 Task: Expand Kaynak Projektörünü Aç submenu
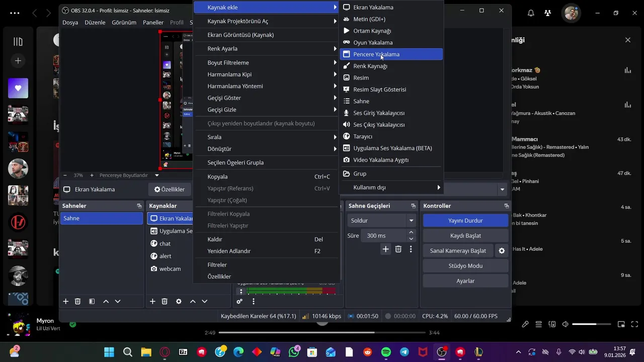point(267,21)
